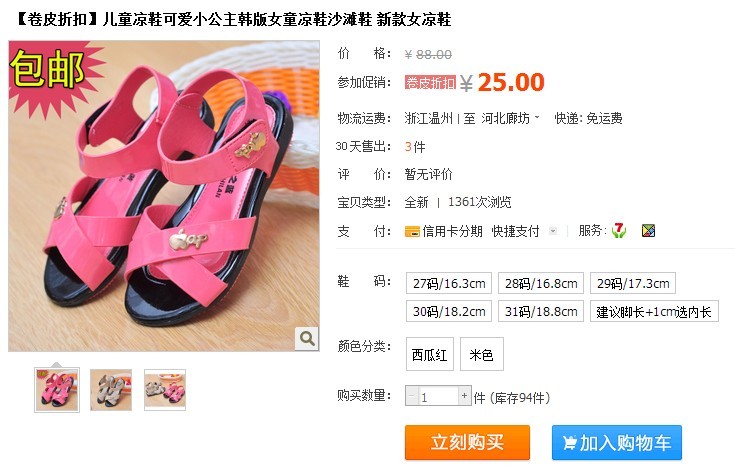735x474 pixels.
Task: Click the cart icon in add-to-cart button
Action: click(569, 443)
